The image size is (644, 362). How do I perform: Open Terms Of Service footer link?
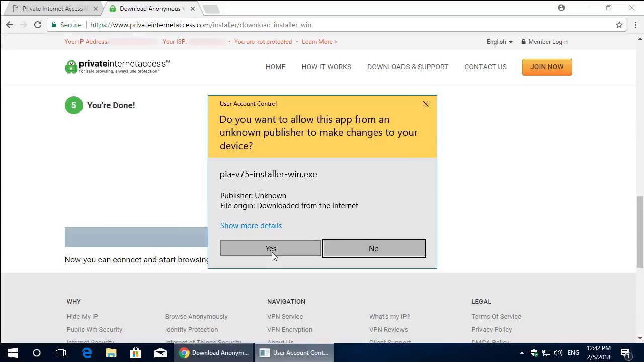click(496, 316)
